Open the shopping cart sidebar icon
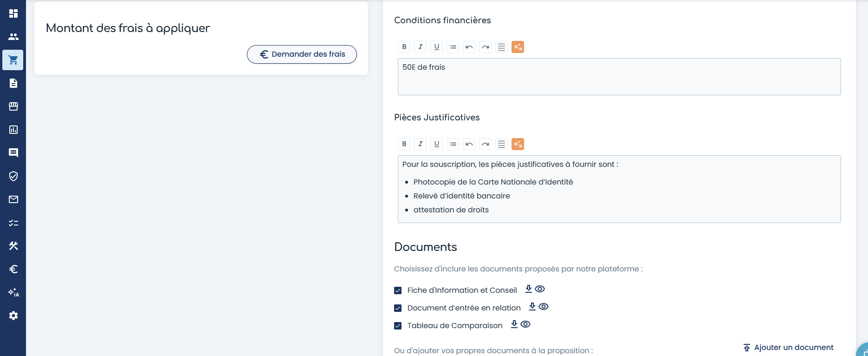This screenshot has height=356, width=868. [13, 60]
